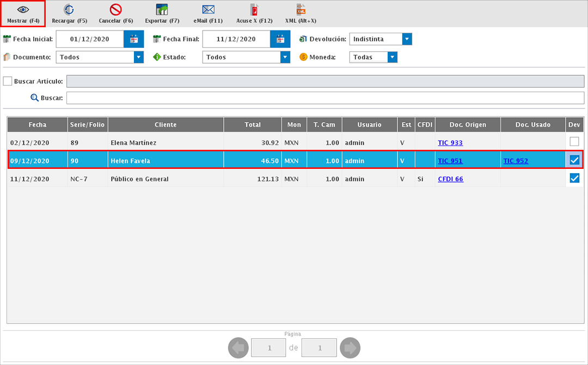This screenshot has width=588, height=365.
Task: Open the CFDI 66 document link
Action: click(x=450, y=179)
